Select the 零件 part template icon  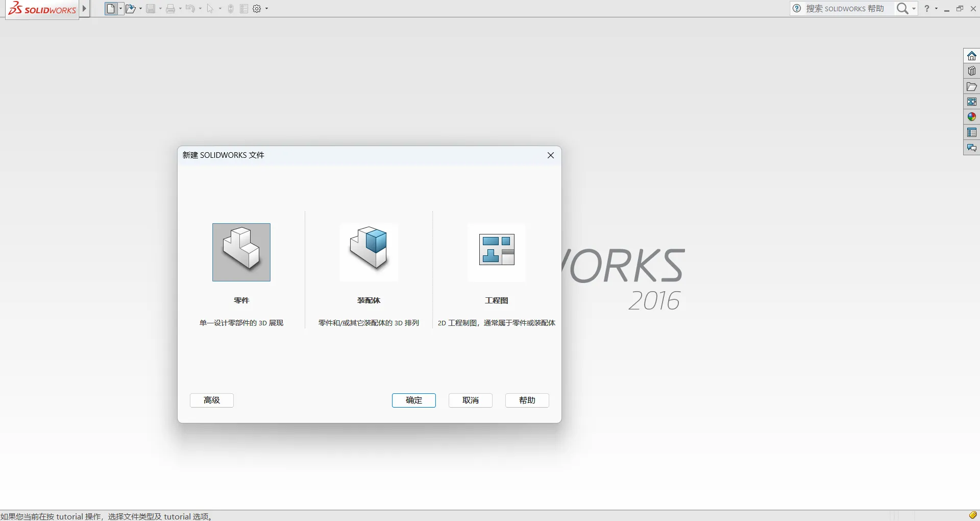click(x=241, y=252)
